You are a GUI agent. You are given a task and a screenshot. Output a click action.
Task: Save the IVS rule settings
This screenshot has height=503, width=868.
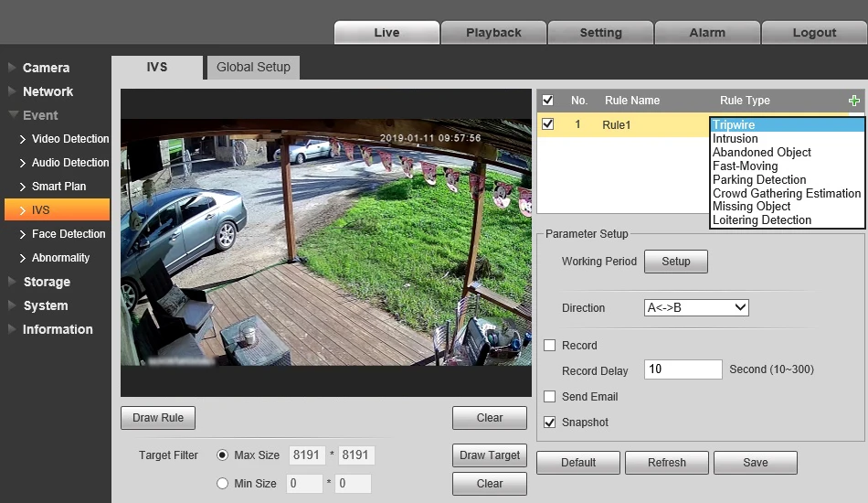[755, 463]
